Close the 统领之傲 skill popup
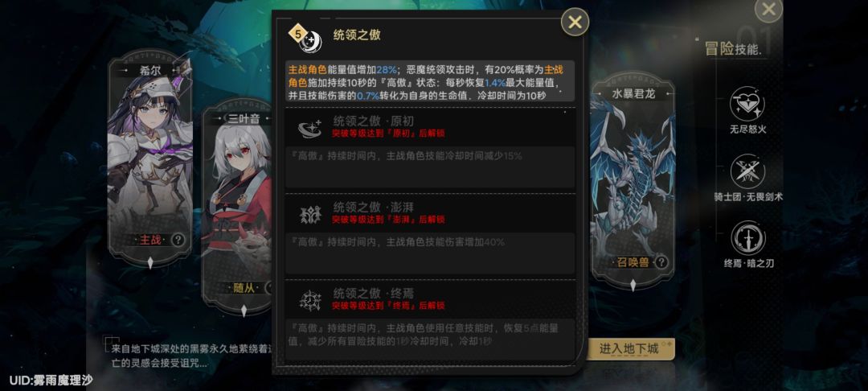 [575, 23]
